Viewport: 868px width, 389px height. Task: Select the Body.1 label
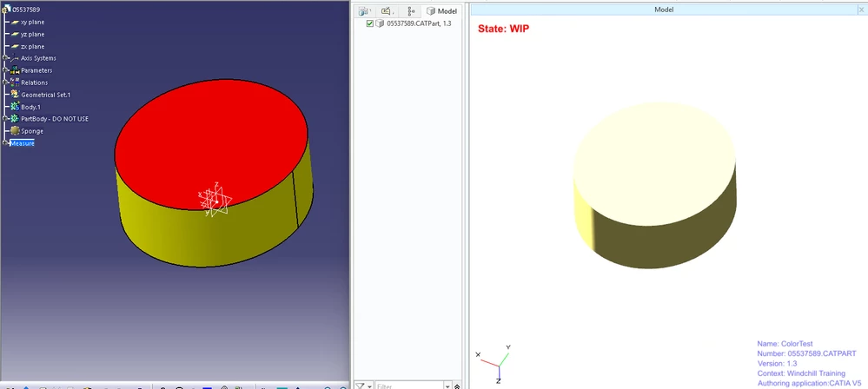30,107
